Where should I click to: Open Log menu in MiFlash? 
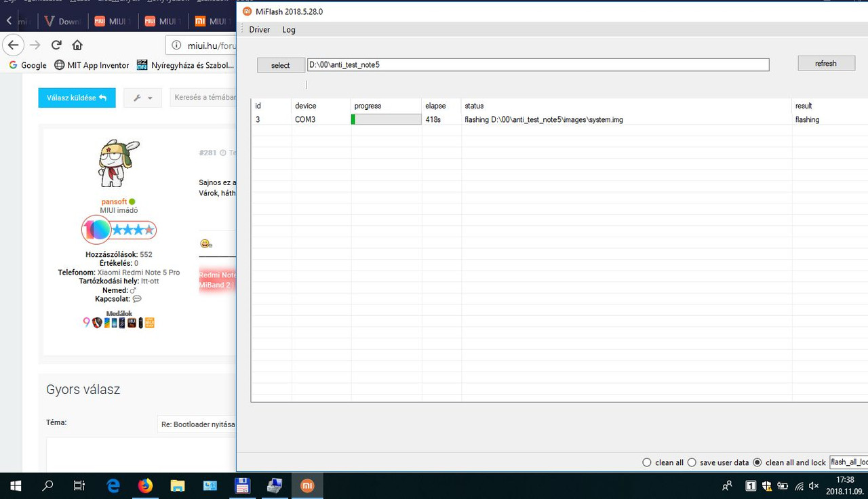[x=289, y=30]
